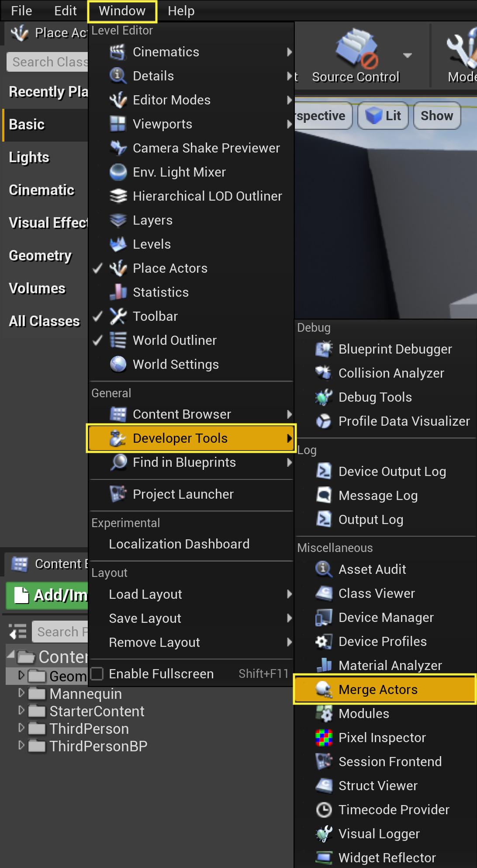The height and width of the screenshot is (868, 477).
Task: Click the Levels icon
Action: tap(118, 244)
